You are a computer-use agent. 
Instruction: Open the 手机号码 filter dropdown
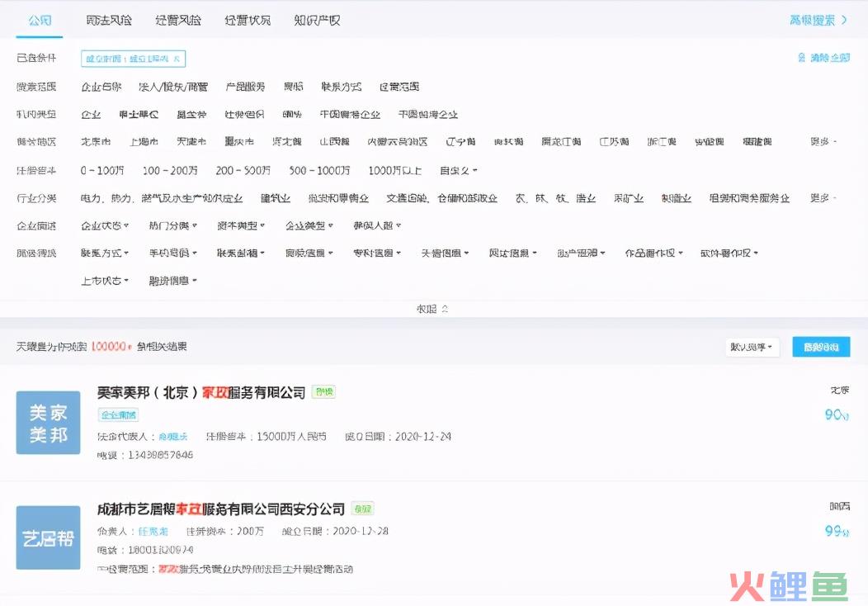[172, 253]
